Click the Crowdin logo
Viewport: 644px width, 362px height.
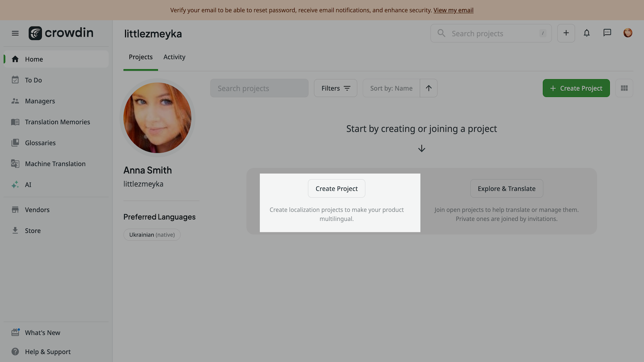coord(61,33)
